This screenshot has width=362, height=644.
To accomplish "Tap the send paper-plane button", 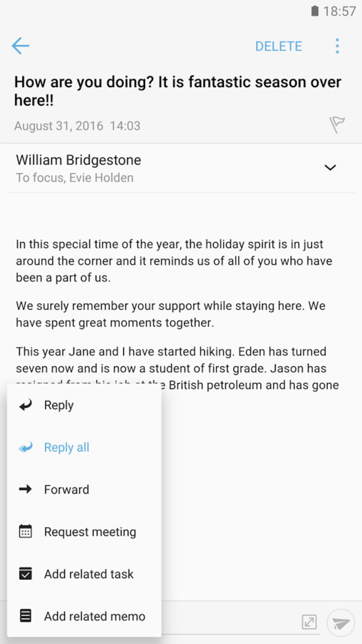I will point(341,623).
